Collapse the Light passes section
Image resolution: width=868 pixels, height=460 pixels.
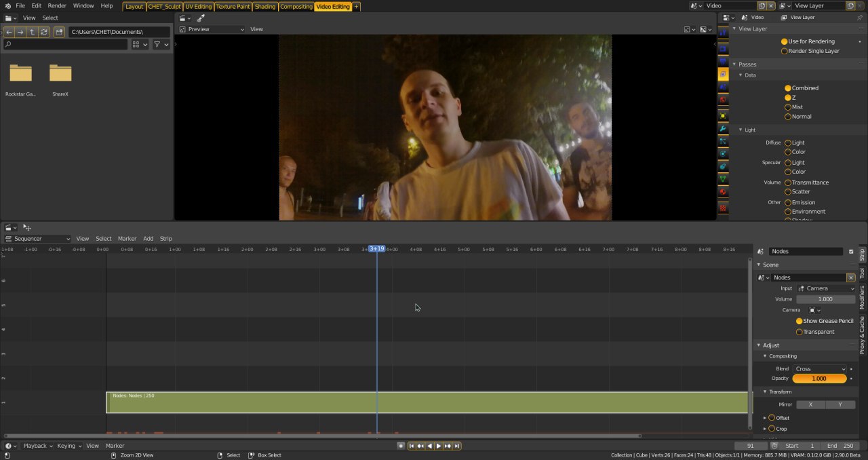click(x=741, y=130)
